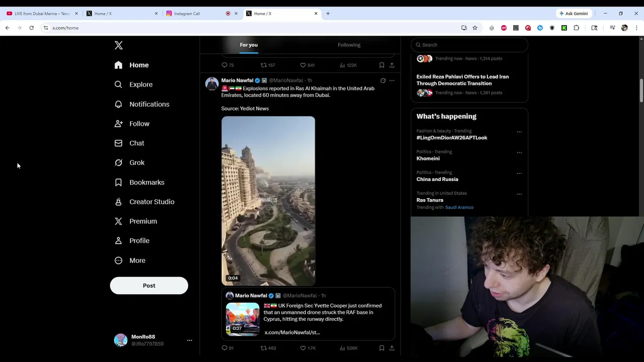Click the page vertical scrollbar
644x362 pixels.
641,90
